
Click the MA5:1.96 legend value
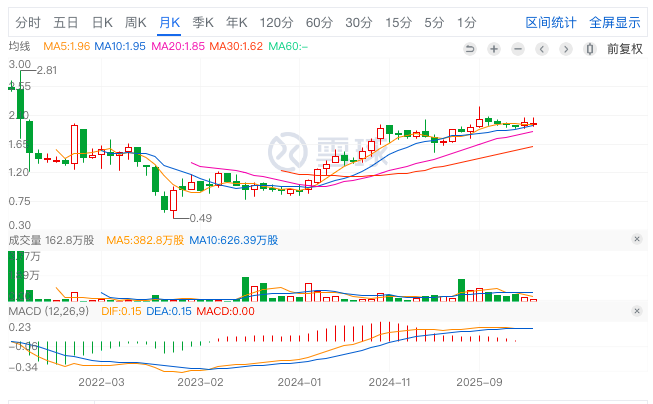point(67,46)
